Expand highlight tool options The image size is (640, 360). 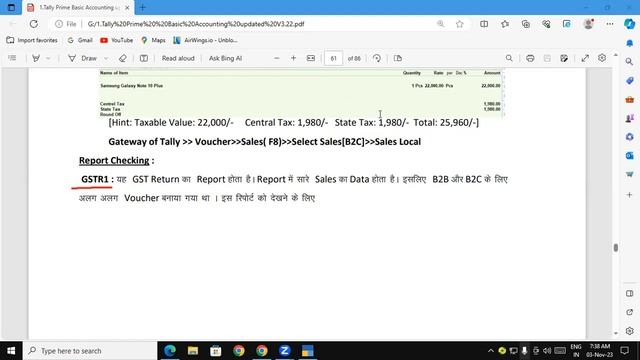click(x=48, y=58)
